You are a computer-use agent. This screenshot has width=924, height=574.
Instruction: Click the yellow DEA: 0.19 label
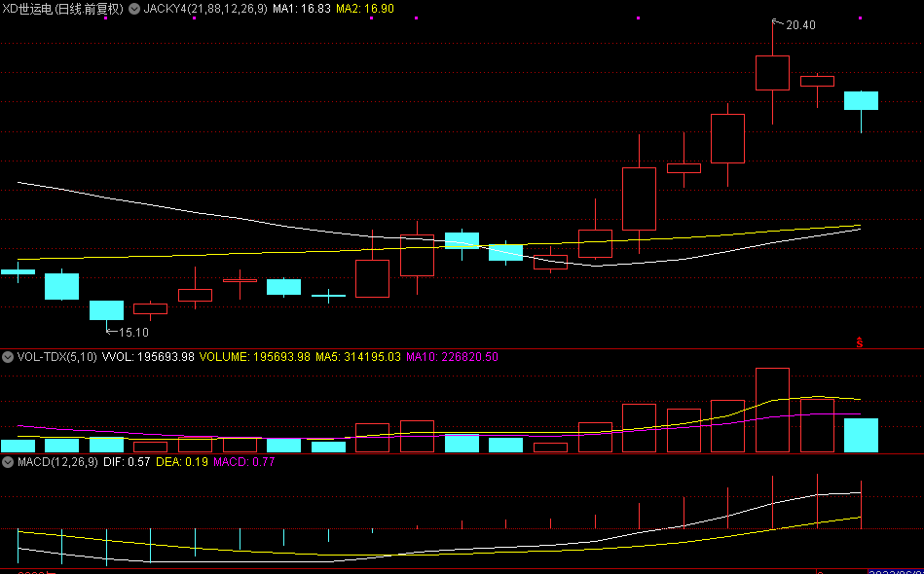click(182, 462)
